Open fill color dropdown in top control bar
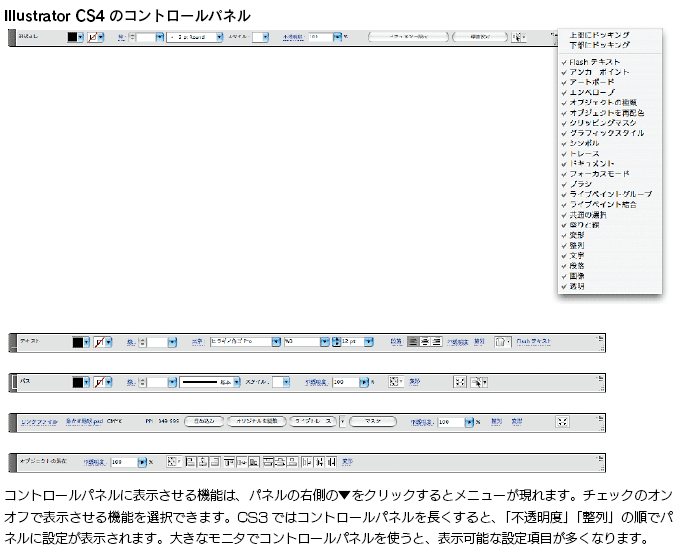681x557 pixels. click(x=80, y=37)
